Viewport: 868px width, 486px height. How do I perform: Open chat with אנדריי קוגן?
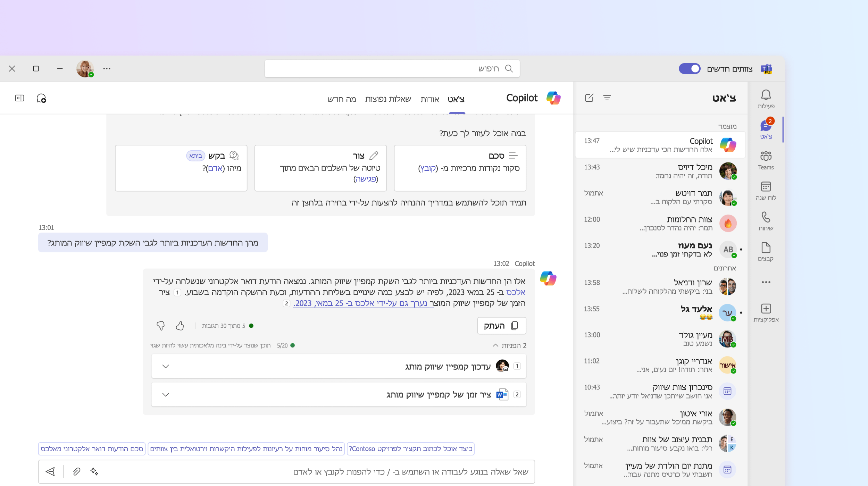660,365
